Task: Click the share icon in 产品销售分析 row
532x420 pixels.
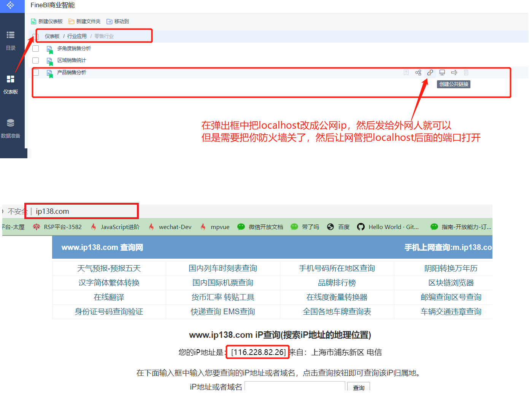Action: 418,72
